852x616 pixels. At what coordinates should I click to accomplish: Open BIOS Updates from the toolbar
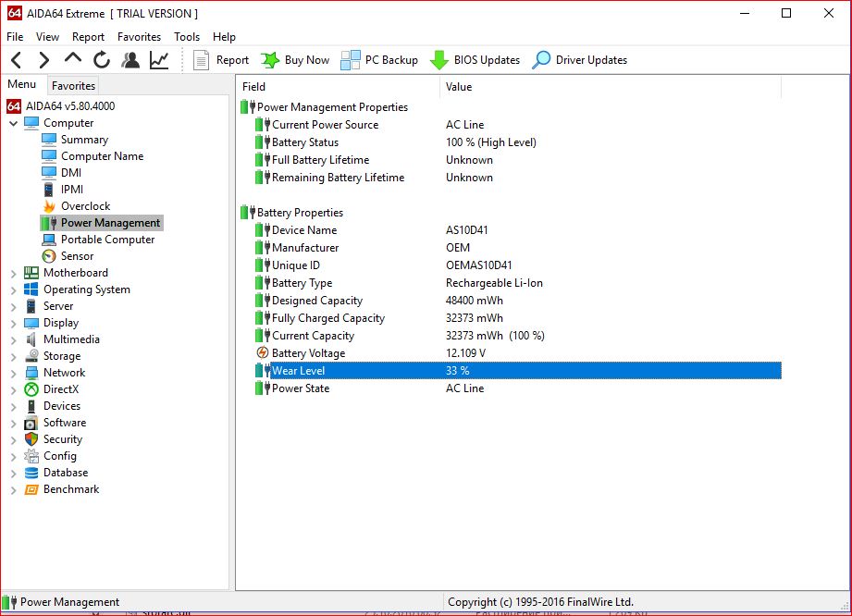tap(475, 60)
